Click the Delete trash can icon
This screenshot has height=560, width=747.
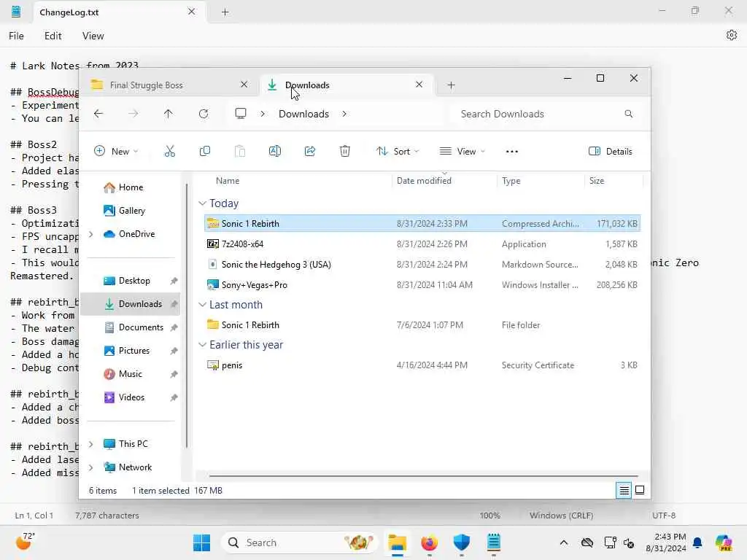pos(345,152)
